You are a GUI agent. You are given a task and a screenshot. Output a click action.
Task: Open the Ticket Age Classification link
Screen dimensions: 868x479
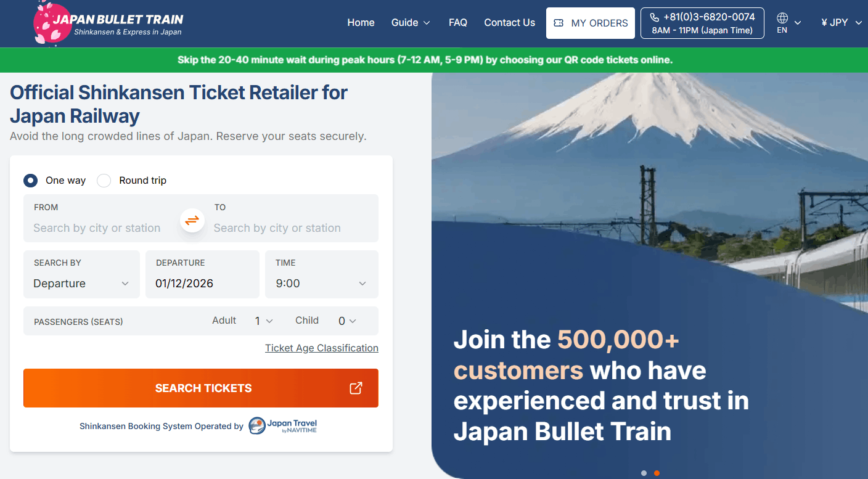321,348
